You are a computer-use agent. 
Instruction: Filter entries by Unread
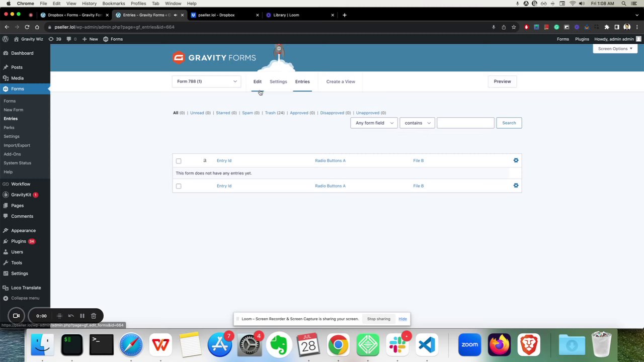[x=200, y=113]
